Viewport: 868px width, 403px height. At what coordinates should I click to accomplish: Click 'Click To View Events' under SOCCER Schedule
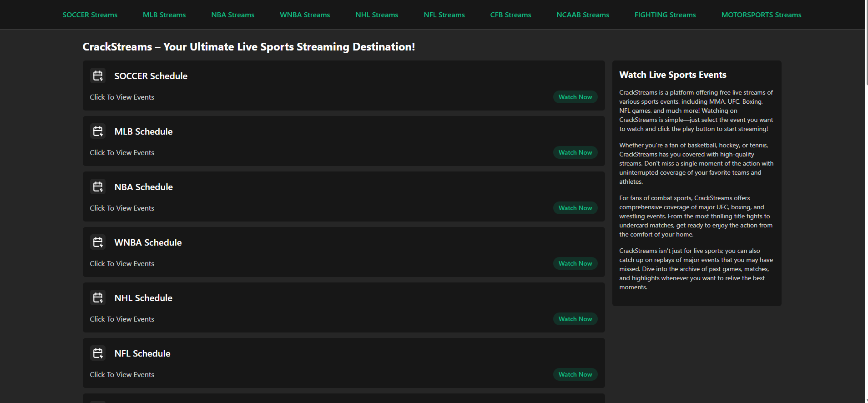[122, 97]
